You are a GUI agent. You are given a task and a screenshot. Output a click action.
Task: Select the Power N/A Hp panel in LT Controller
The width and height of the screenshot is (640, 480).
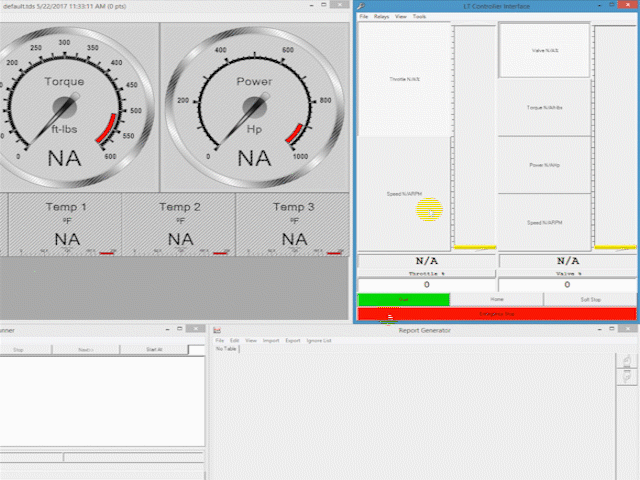(x=544, y=165)
